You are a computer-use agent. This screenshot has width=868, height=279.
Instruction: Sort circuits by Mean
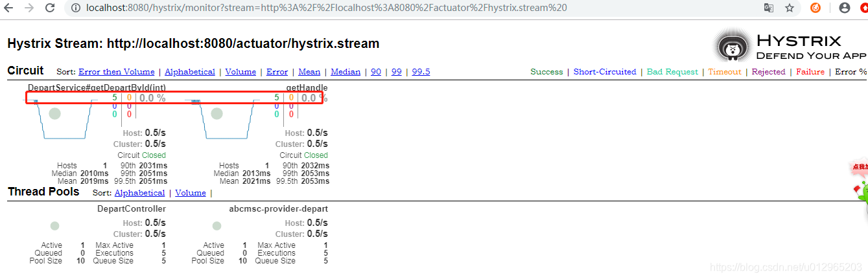tap(309, 72)
